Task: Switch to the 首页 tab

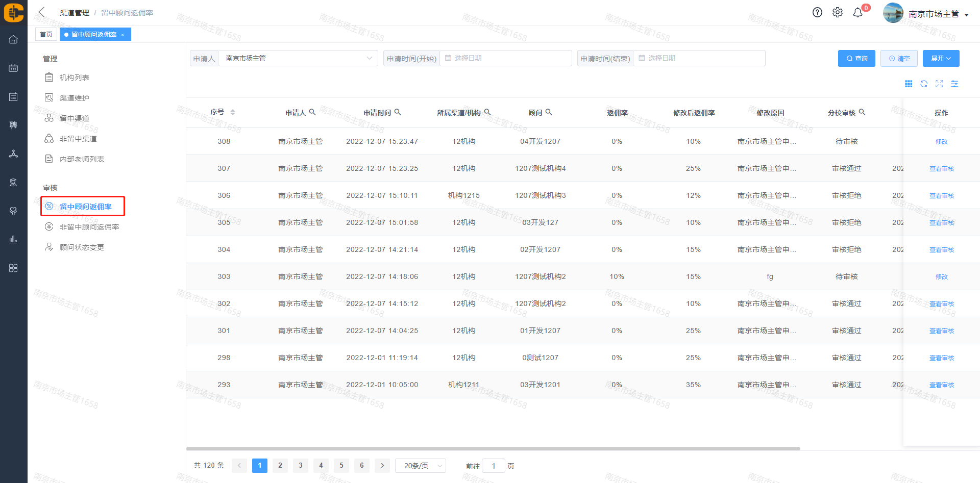Action: [x=46, y=34]
